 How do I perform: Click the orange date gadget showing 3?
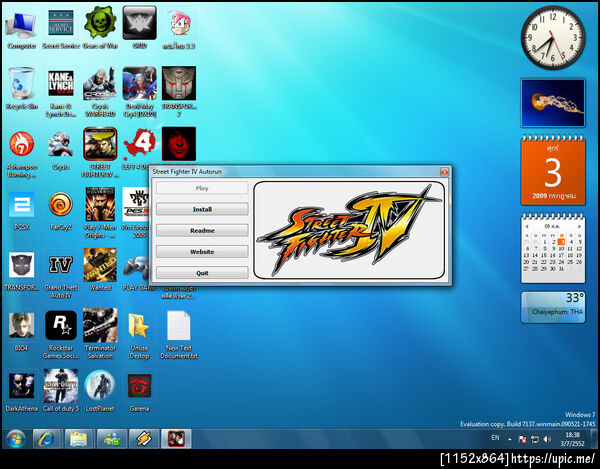click(x=553, y=170)
